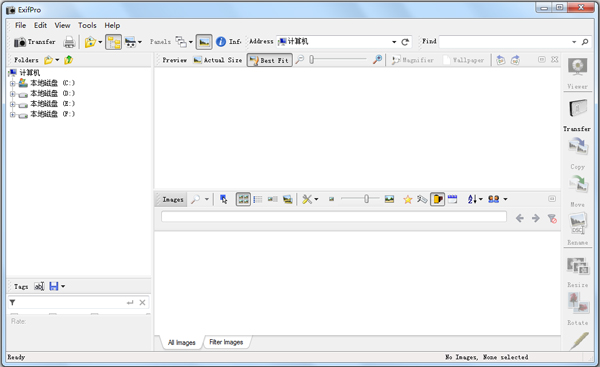Image resolution: width=600 pixels, height=367 pixels.
Task: Click the large thumbnail picture icon
Action: [x=389, y=199]
